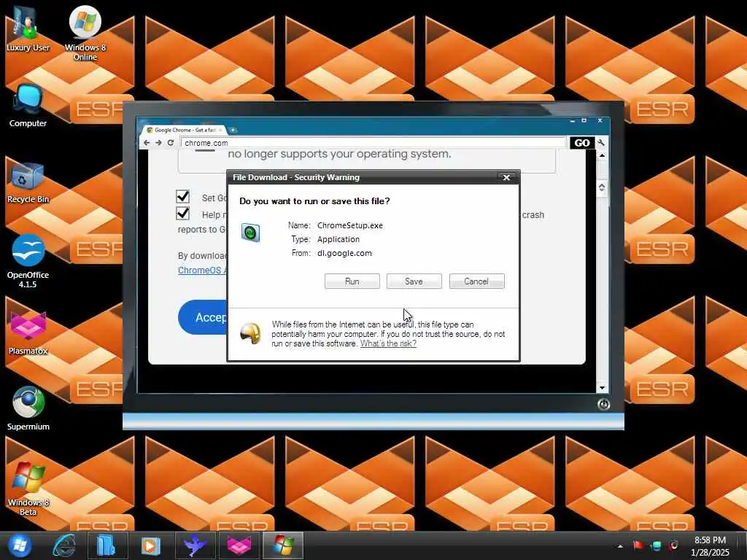Click the dl.google.com source text
The height and width of the screenshot is (560, 747).
[x=344, y=253]
